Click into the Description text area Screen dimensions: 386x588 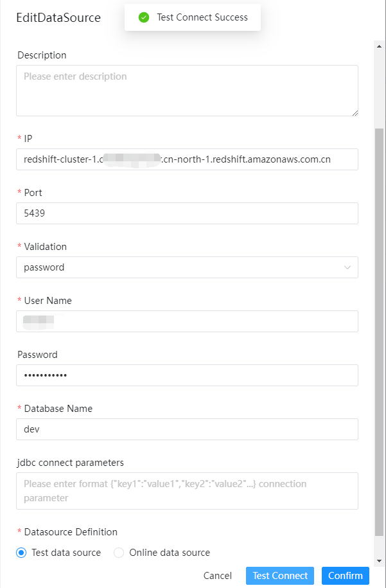[x=186, y=90]
